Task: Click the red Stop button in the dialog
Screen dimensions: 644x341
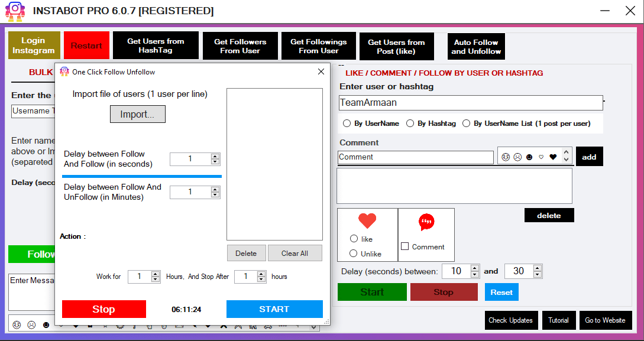Action: [x=104, y=309]
